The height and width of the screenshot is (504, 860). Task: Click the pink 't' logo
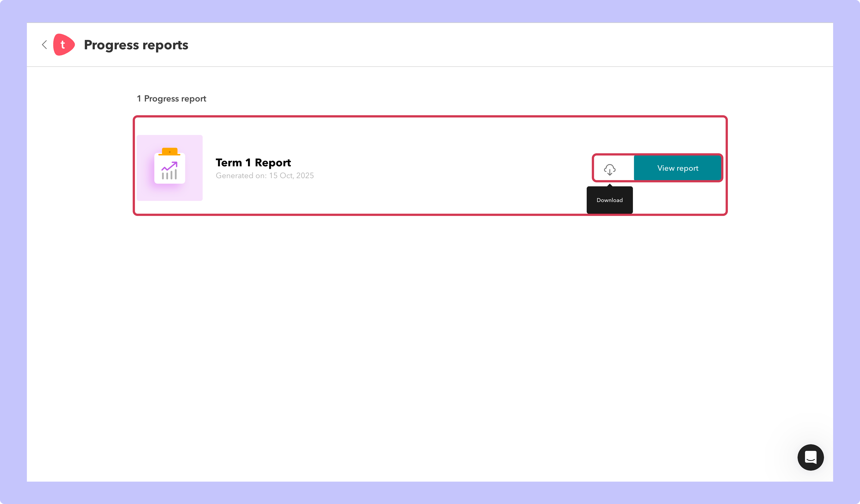point(64,45)
